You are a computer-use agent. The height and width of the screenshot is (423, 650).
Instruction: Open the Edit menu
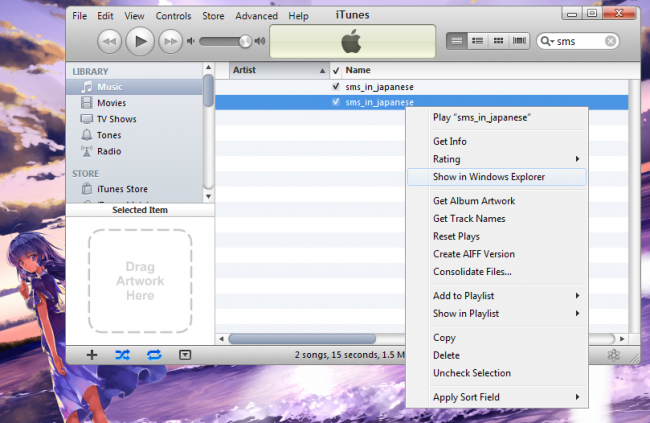point(105,16)
